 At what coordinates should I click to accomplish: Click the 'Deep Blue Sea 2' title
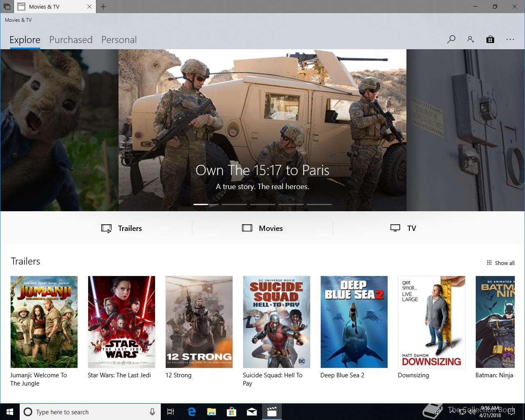click(x=342, y=375)
